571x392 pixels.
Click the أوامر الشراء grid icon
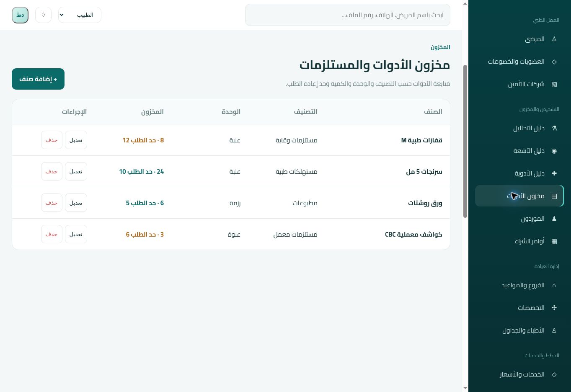click(554, 241)
